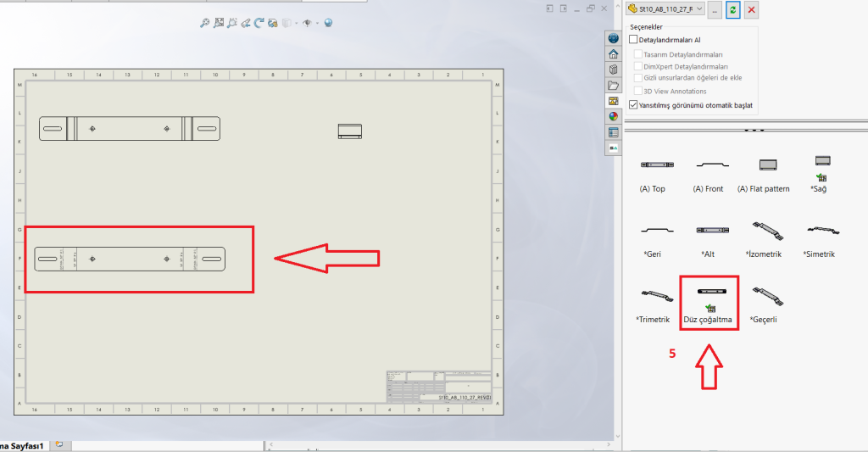The image size is (868, 452).
Task: Click the red X clear button
Action: pyautogui.click(x=750, y=9)
